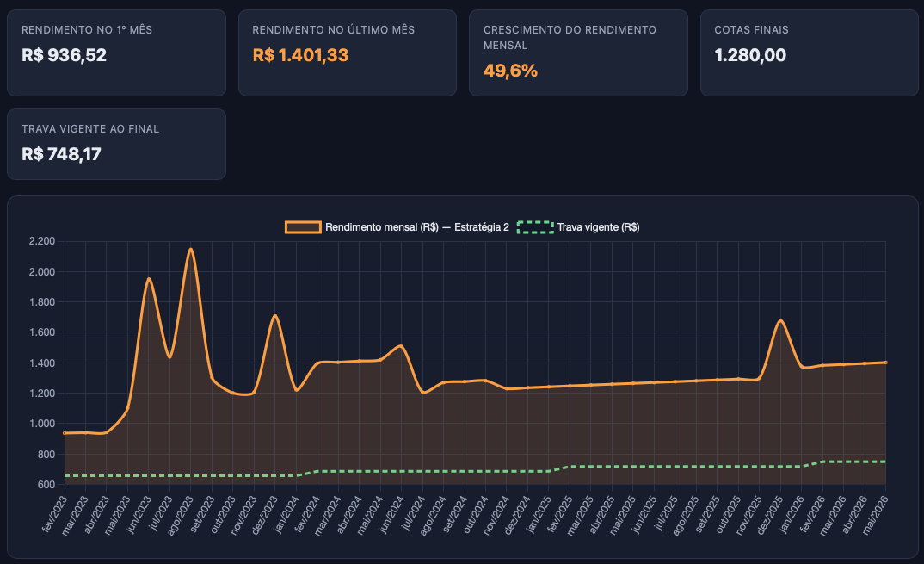Click the ago/2023 x-axis label
Image resolution: width=924 pixels, height=564 pixels.
click(x=181, y=515)
